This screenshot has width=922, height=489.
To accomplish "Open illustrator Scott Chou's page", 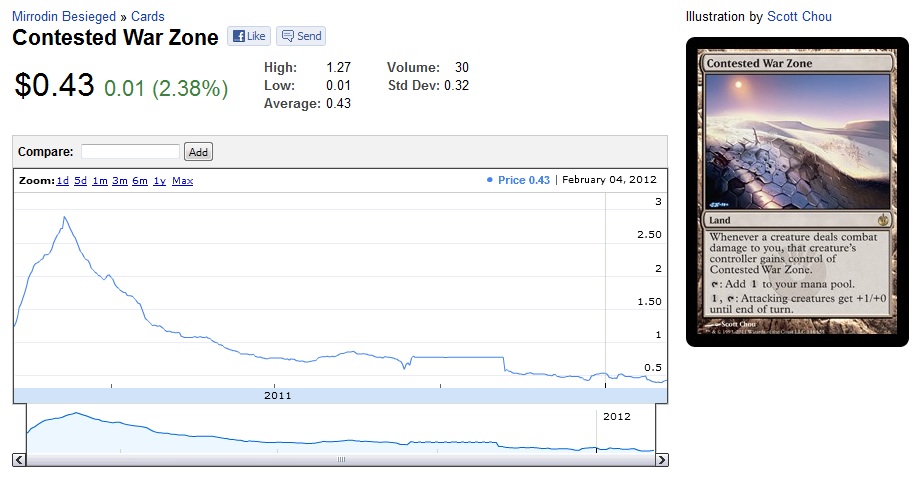I will pos(799,17).
